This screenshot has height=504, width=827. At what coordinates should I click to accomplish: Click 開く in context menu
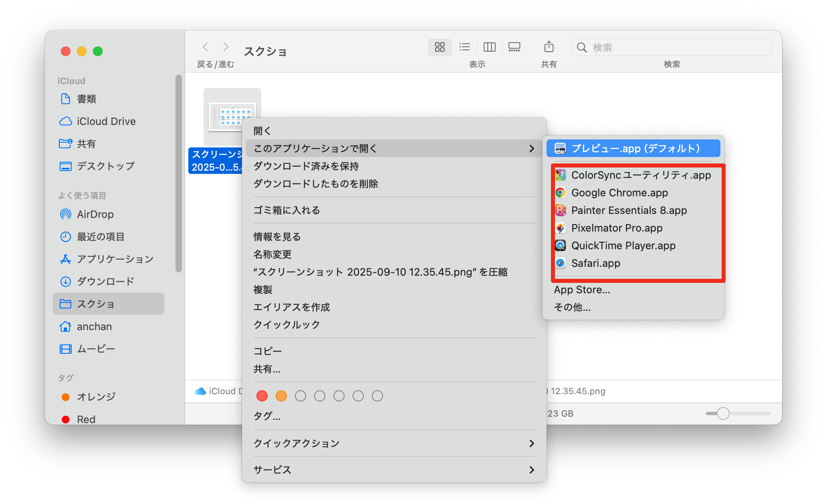(x=394, y=131)
